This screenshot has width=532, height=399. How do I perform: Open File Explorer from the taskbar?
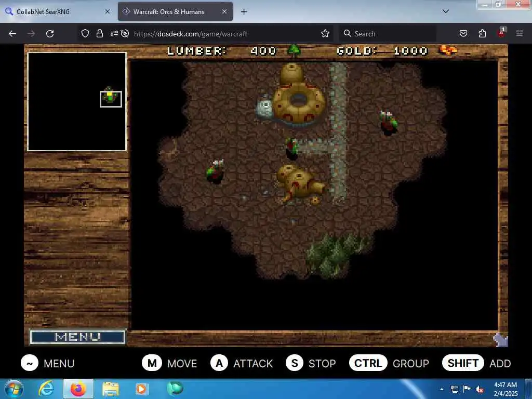pyautogui.click(x=111, y=389)
